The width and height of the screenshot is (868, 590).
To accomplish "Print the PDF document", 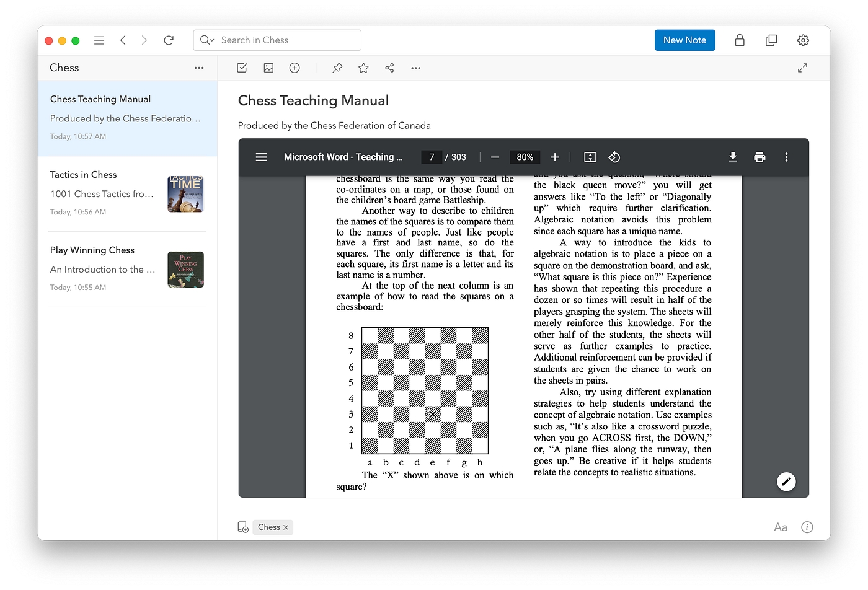I will [759, 157].
